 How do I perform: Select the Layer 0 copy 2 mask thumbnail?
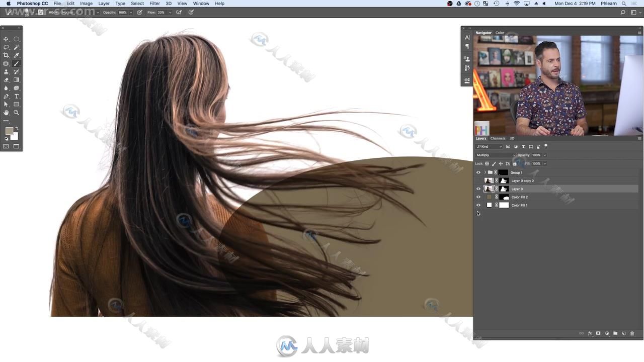tap(504, 180)
